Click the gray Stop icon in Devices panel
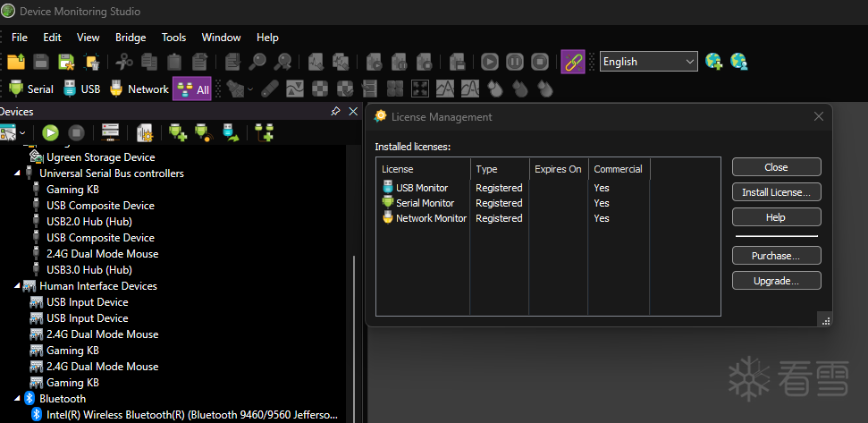 click(x=76, y=133)
